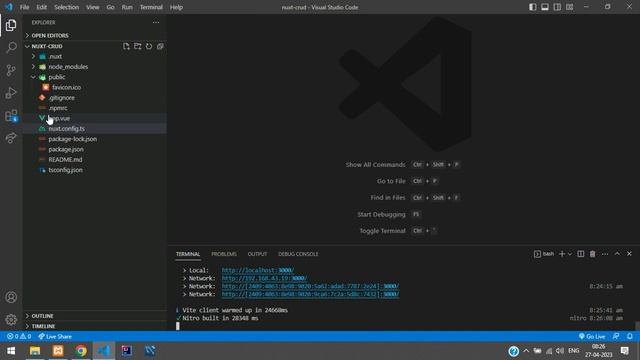Image resolution: width=640 pixels, height=360 pixels.
Task: Open terminal panel more actions ellipsis
Action: click(x=604, y=254)
